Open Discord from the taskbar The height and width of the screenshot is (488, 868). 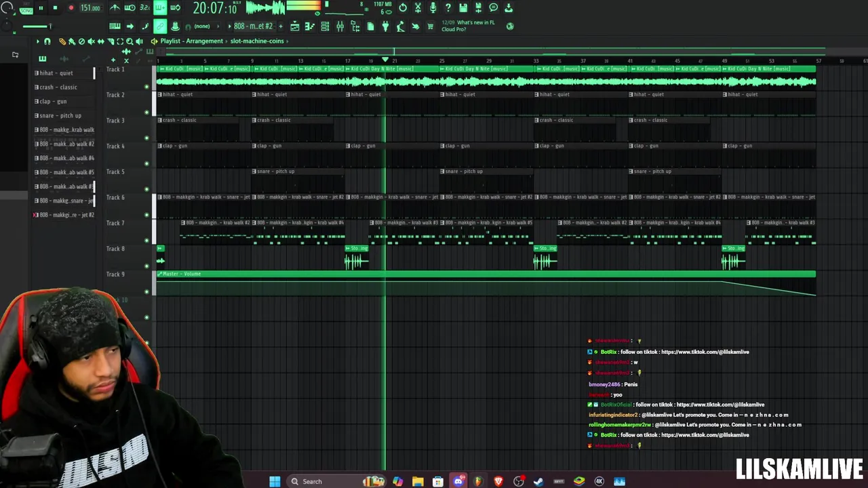tap(458, 481)
